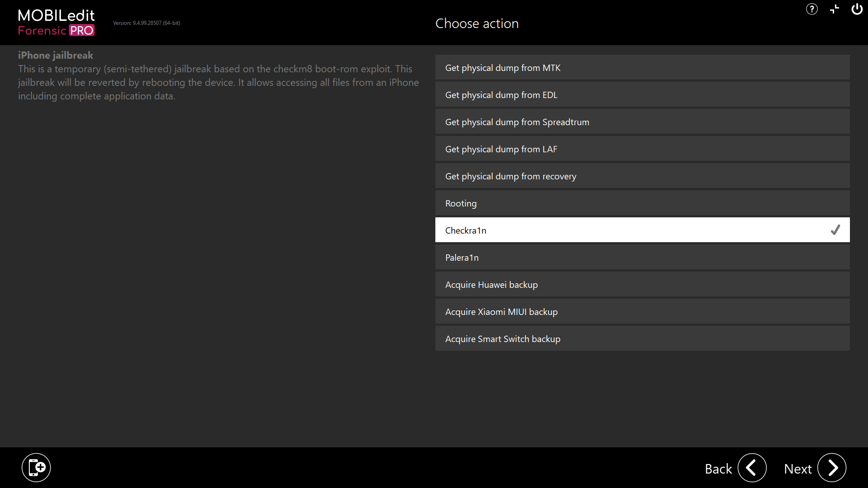Image resolution: width=868 pixels, height=488 pixels.
Task: Select the Rooting action
Action: (x=642, y=203)
